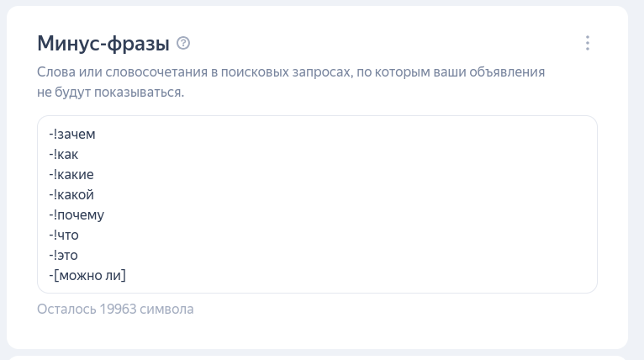Screen dimensions: 644x360
Task: Place cursor on the -!что line
Action: click(x=64, y=235)
